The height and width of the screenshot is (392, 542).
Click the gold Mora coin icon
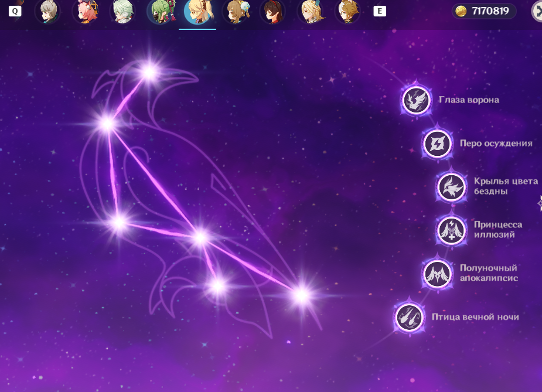[x=461, y=11]
